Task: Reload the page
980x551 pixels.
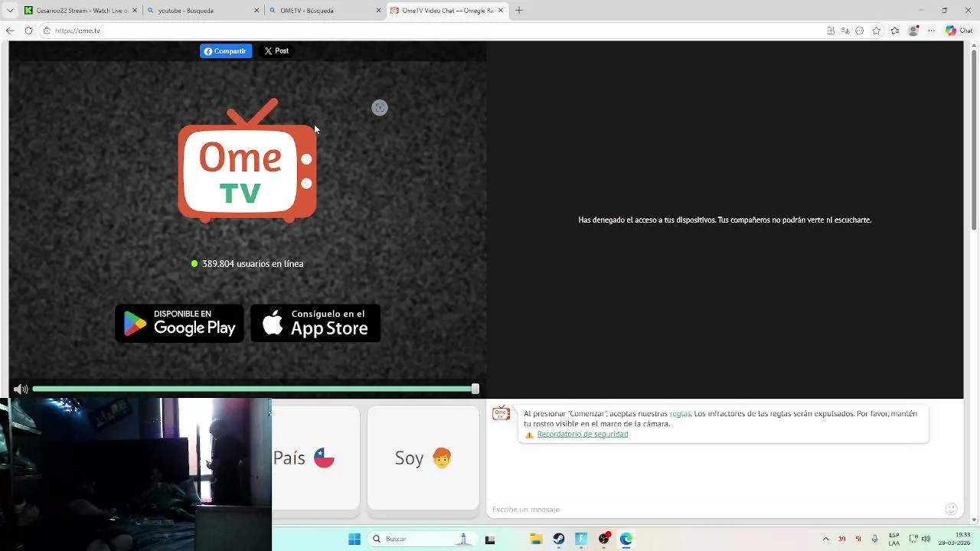Action: [x=28, y=31]
